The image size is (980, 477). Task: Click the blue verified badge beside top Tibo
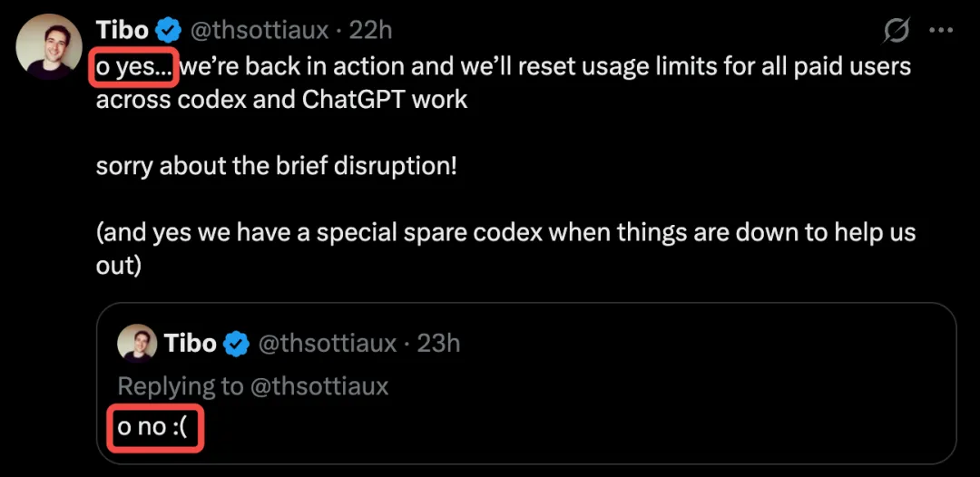(169, 29)
